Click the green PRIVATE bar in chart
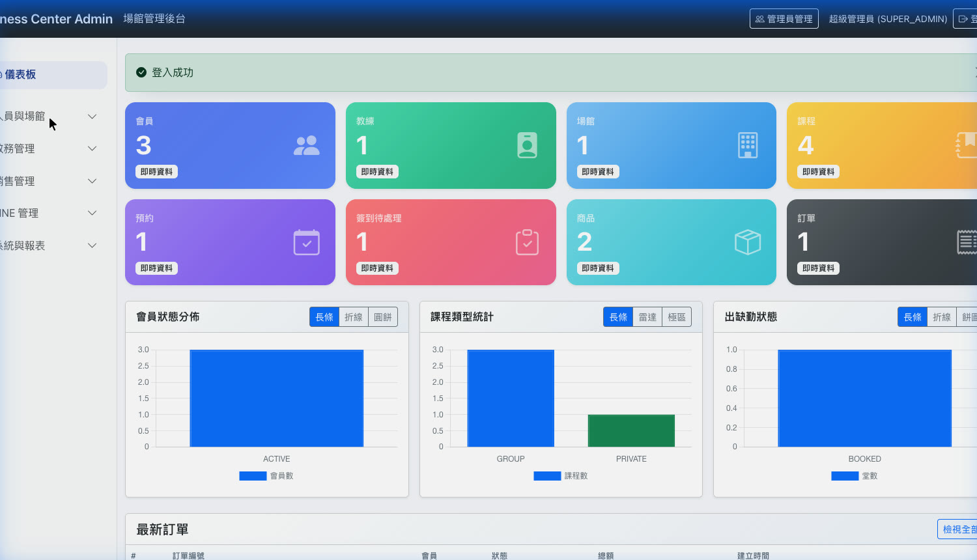This screenshot has height=560, width=977. point(631,430)
